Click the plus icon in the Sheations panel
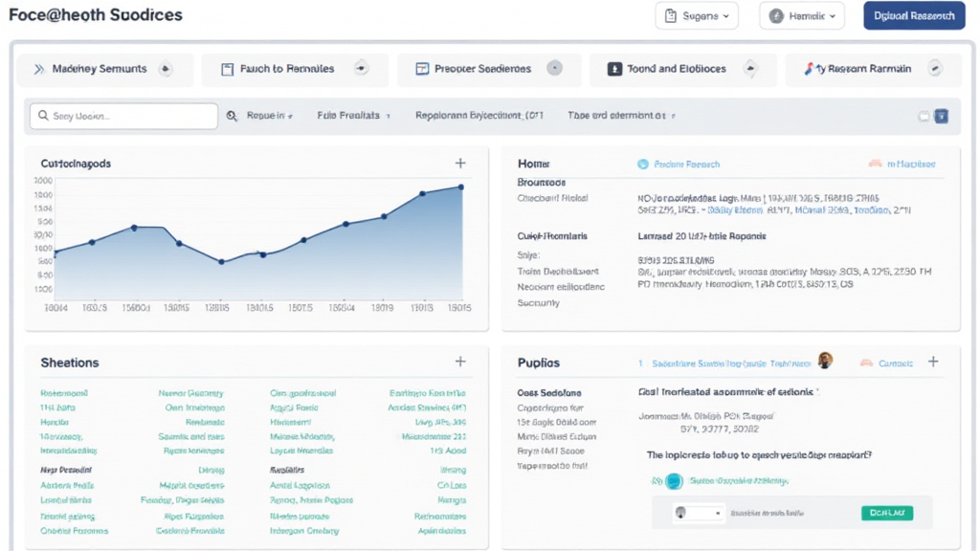980x551 pixels. click(x=460, y=362)
